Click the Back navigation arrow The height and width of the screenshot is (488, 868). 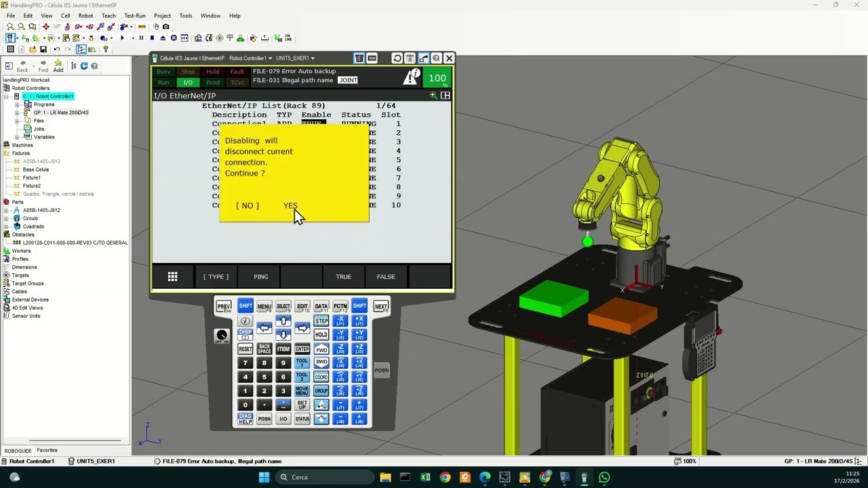pos(22,66)
